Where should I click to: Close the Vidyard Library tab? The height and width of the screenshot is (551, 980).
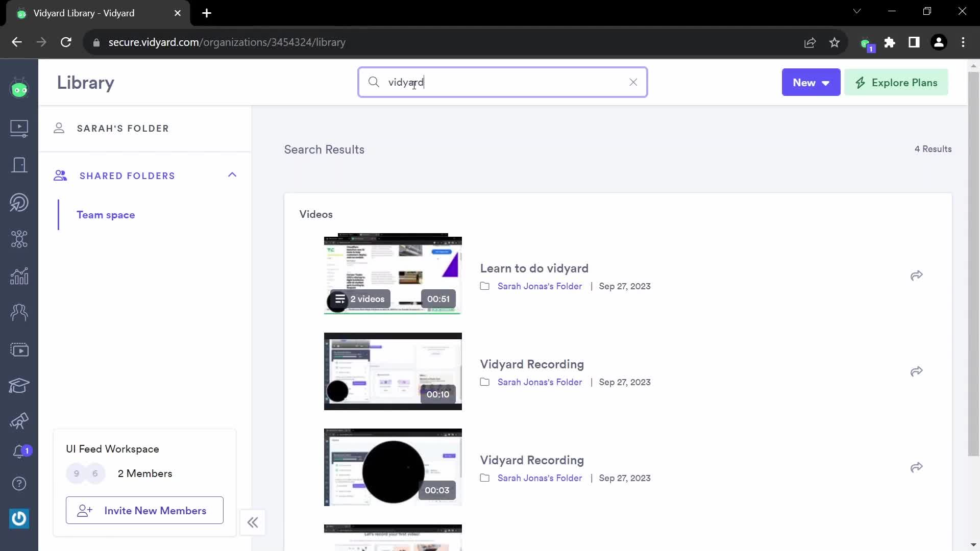click(x=178, y=13)
